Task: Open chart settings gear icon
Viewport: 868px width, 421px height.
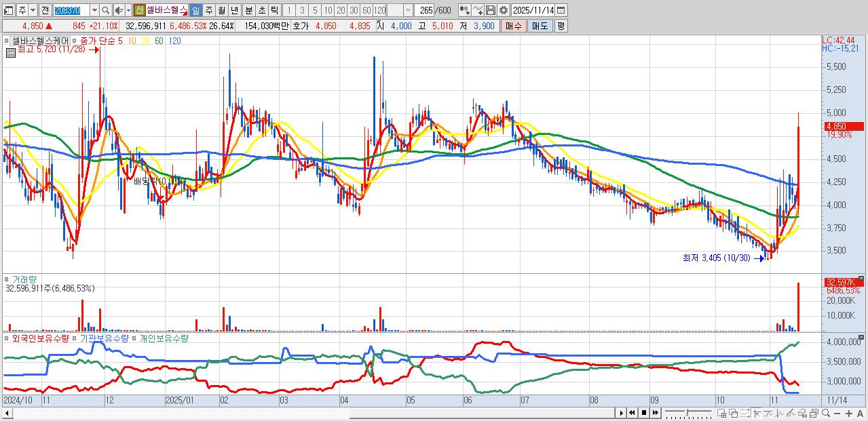Action: tap(504, 10)
